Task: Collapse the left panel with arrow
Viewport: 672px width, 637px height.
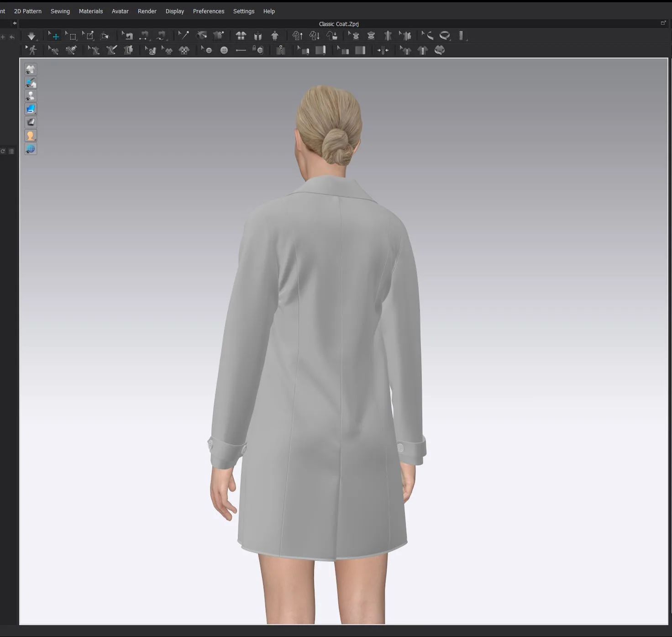Action: click(15, 23)
